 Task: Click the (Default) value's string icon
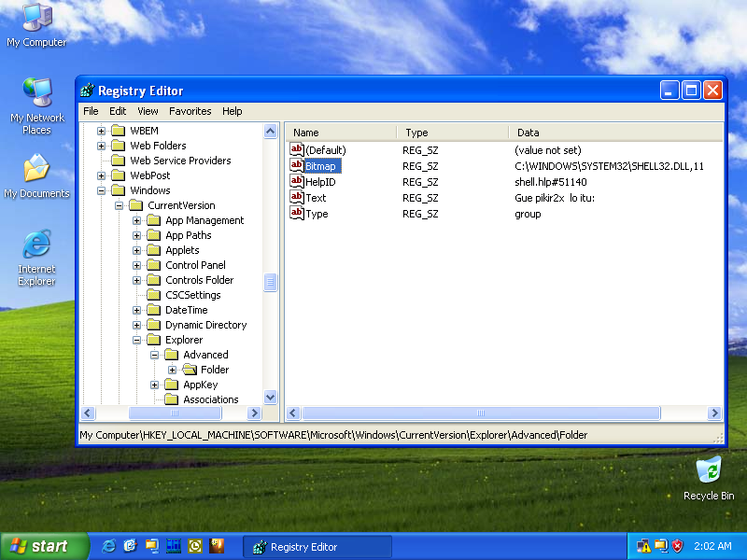tap(296, 149)
